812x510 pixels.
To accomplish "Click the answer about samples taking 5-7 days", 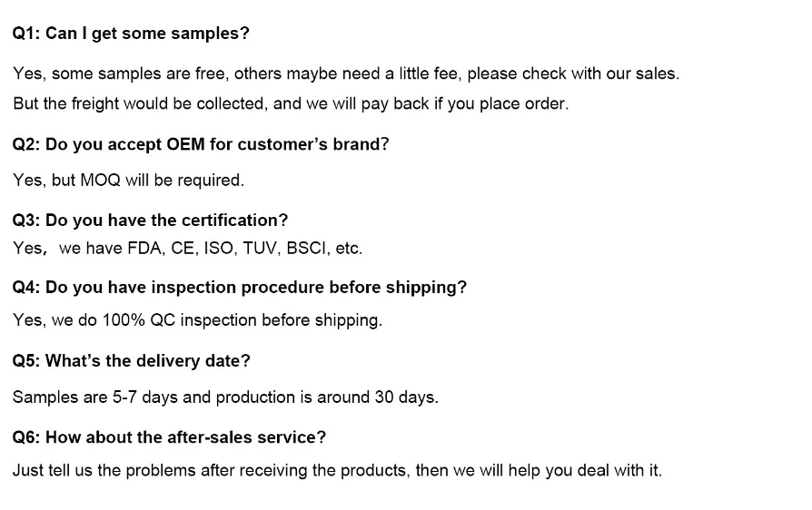I will pos(225,397).
